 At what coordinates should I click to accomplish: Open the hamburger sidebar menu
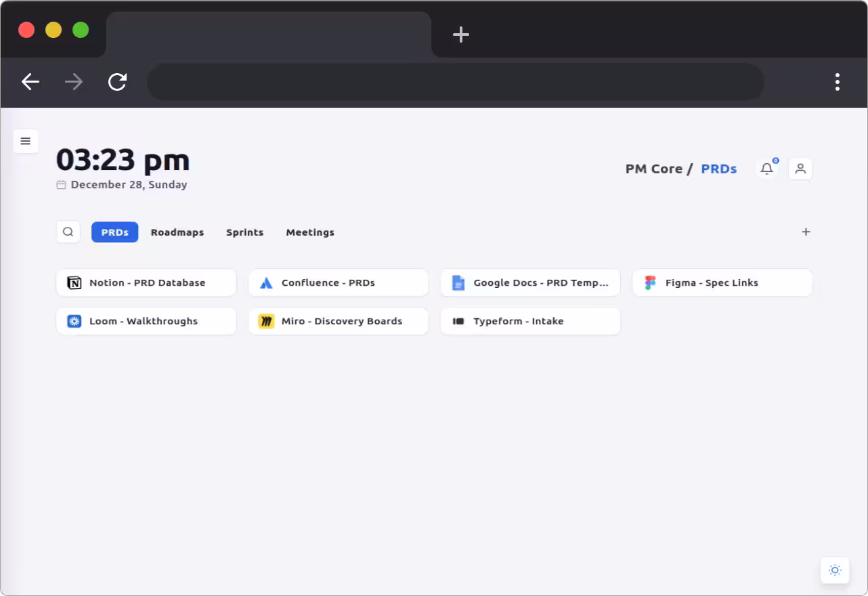(26, 141)
